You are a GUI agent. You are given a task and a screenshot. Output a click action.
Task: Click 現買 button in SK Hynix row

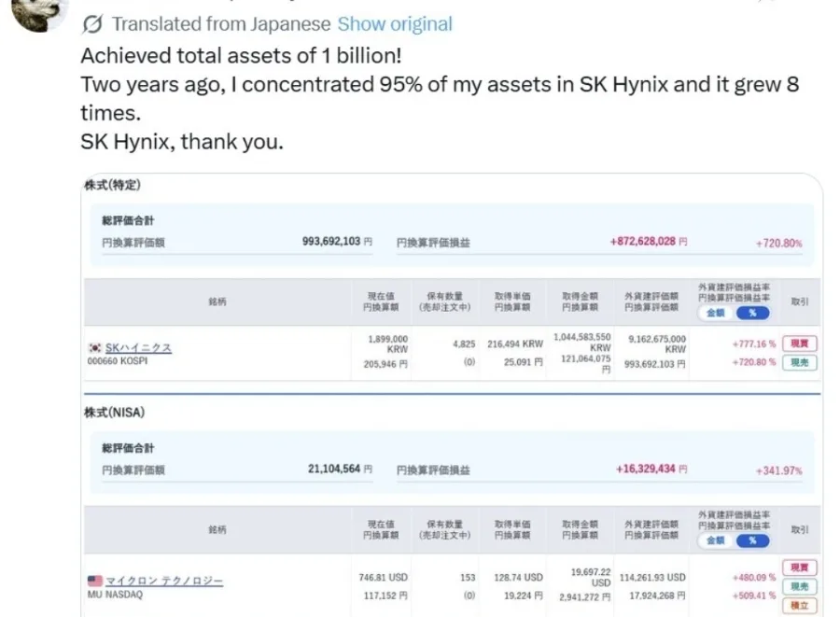pyautogui.click(x=799, y=344)
